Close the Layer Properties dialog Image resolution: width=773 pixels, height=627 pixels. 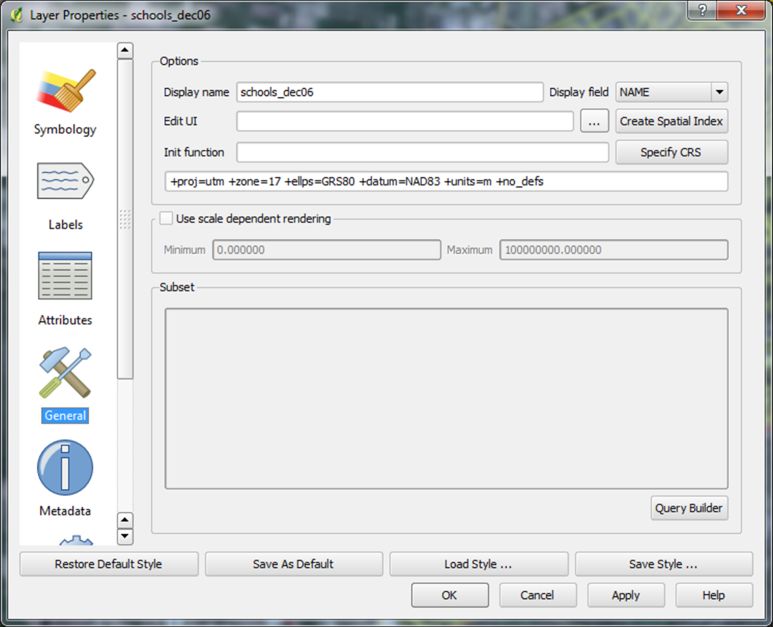click(x=741, y=10)
